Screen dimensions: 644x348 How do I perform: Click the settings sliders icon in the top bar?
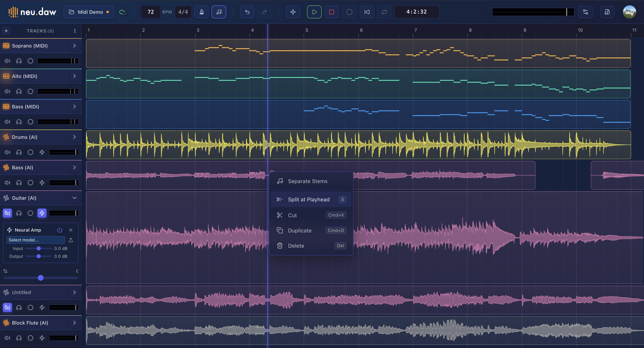pyautogui.click(x=586, y=12)
